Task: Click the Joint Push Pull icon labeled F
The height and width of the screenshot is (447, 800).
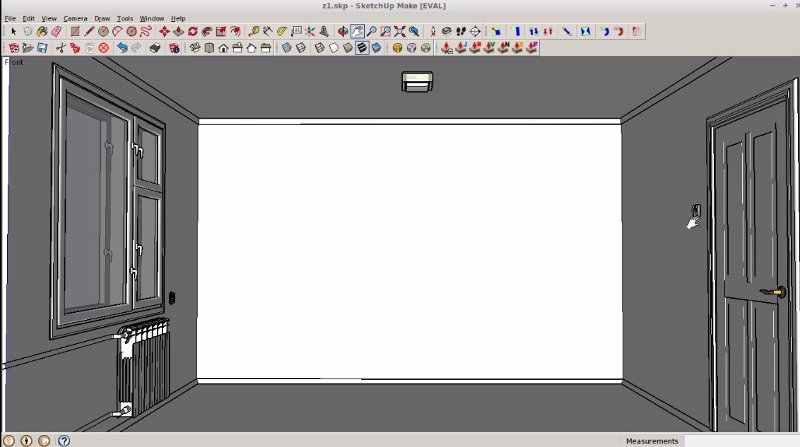Action: point(532,48)
